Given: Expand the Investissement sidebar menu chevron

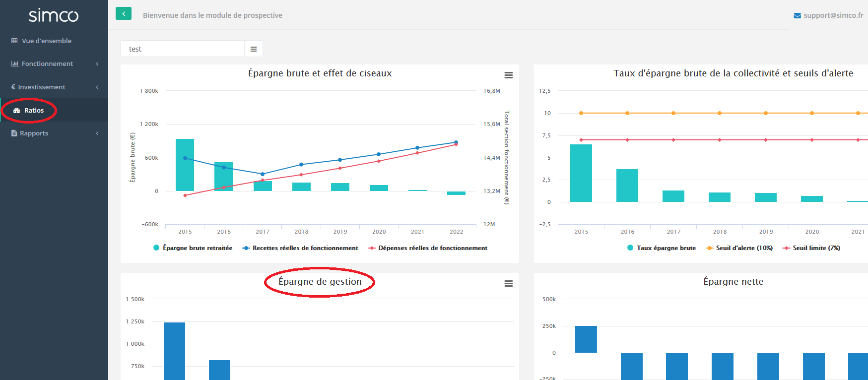Looking at the screenshot, I should click(x=97, y=87).
